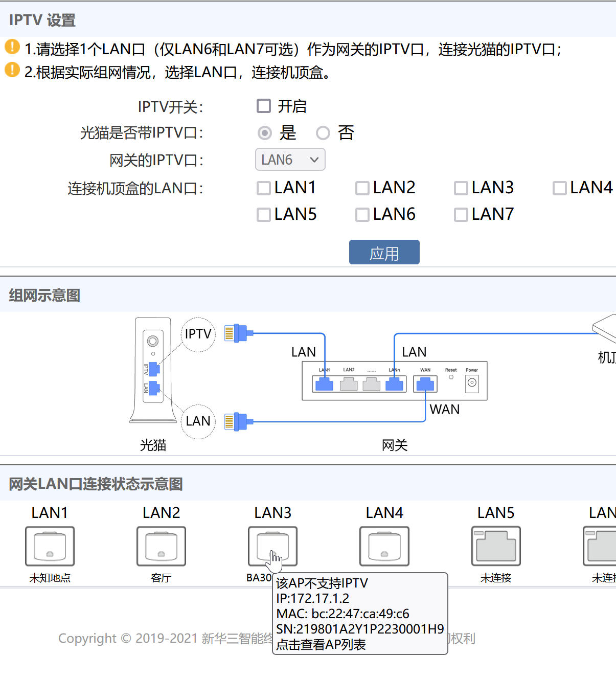This screenshot has height=678, width=616.
Task: Open the gateway IPTV port LAN6 dropdown
Action: (x=290, y=160)
